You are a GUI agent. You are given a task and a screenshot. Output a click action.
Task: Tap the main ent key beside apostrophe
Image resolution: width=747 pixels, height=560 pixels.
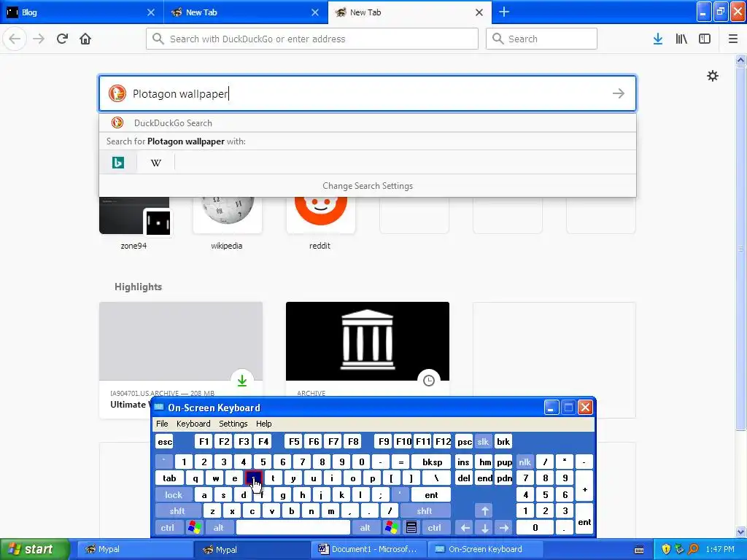431,495
